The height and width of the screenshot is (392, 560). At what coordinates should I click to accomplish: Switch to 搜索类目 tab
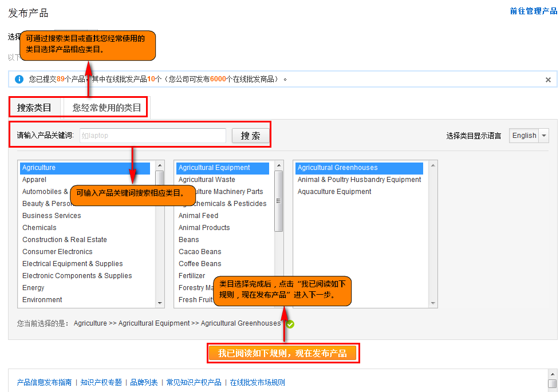click(x=34, y=108)
